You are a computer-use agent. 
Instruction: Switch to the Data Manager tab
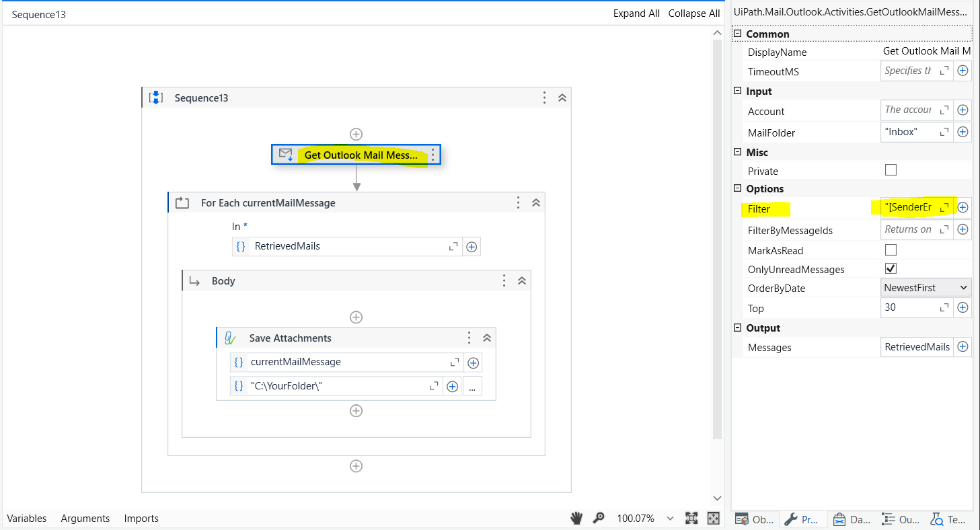point(851,519)
